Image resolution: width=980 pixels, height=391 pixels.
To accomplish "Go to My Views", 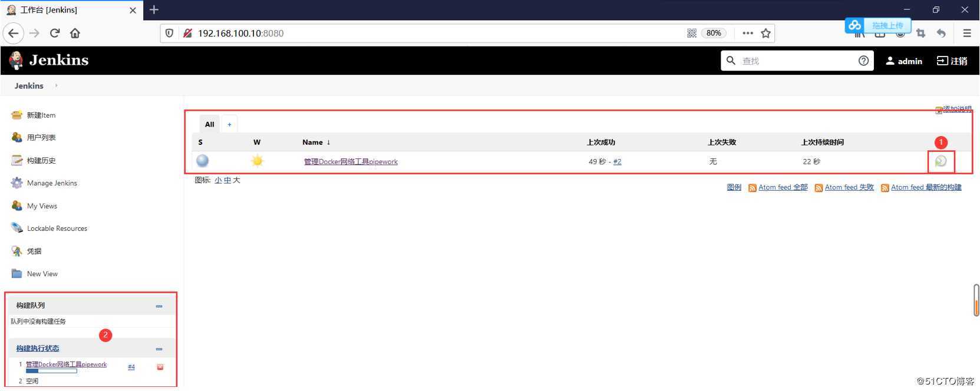I will [42, 206].
